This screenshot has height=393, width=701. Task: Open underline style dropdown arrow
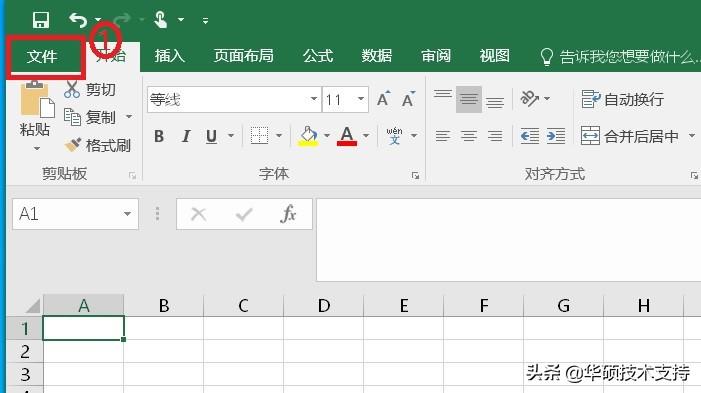coord(231,135)
